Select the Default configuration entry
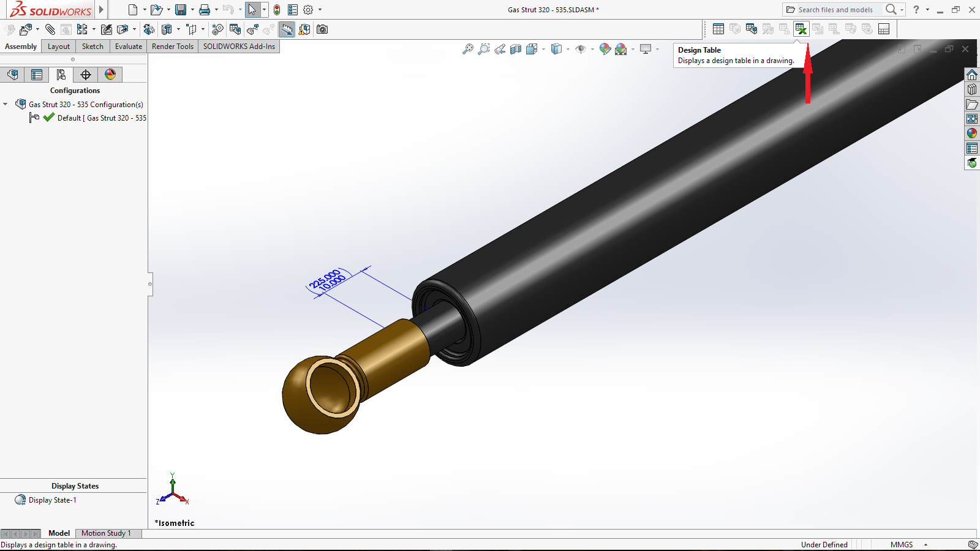The image size is (980, 551). coord(101,118)
